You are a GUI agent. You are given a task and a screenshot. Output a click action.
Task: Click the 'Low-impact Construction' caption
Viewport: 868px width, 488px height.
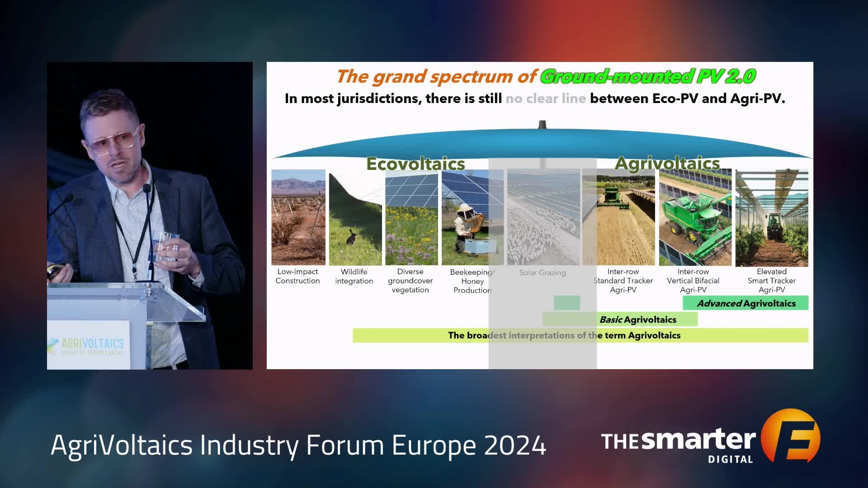pyautogui.click(x=297, y=276)
